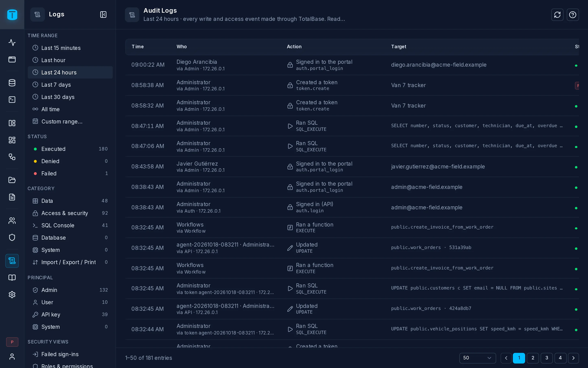Image resolution: width=588 pixels, height=368 pixels.
Task: Sort by the Time column header
Action: pos(138,46)
